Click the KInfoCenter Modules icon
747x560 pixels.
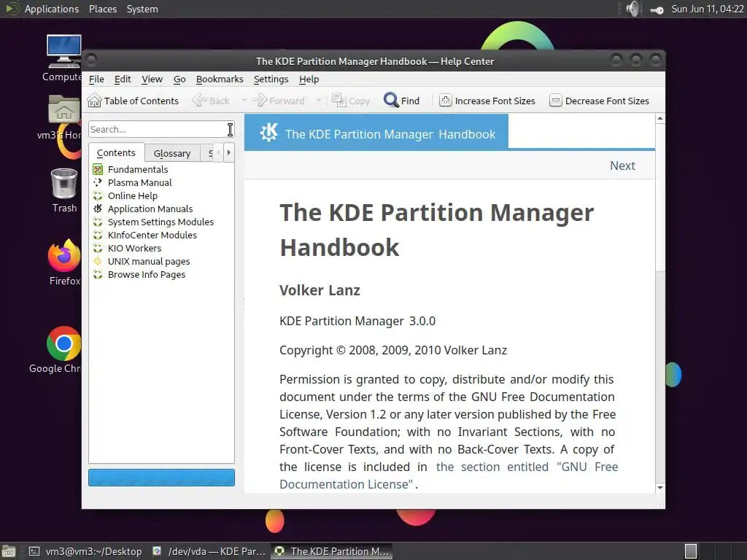click(x=98, y=236)
